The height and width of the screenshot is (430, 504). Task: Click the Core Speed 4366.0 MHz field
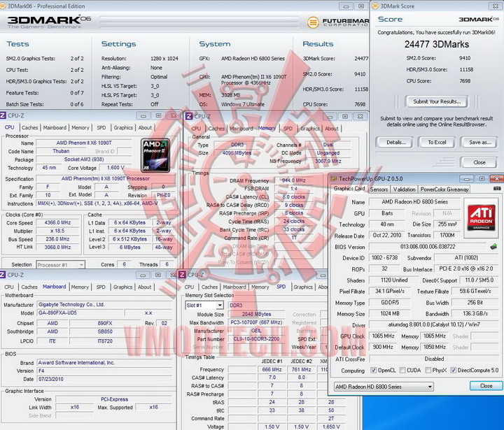pos(58,222)
